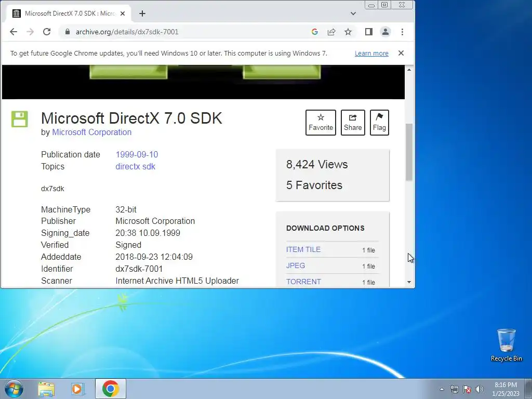
Task: Click the Addeddate value 2018-09-23 12:04:09
Action: 154,257
